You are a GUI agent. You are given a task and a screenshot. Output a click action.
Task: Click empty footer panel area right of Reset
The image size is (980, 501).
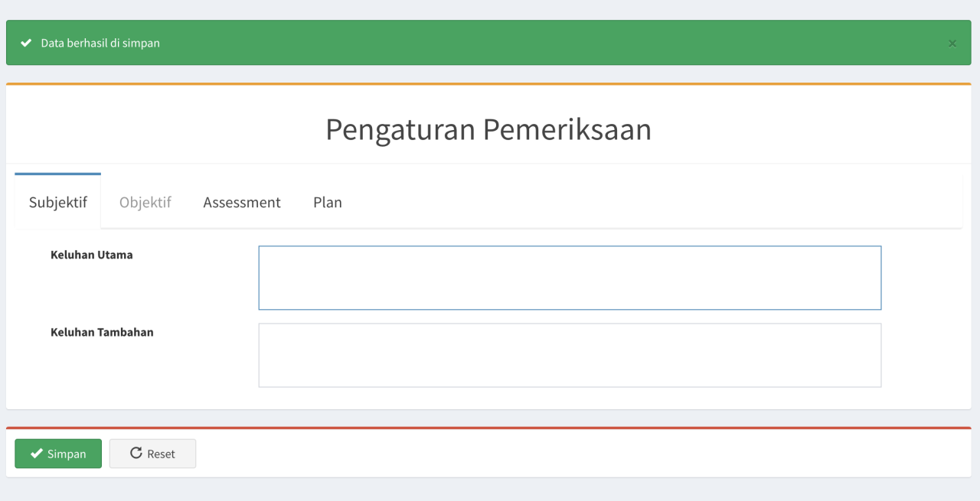click(582, 454)
